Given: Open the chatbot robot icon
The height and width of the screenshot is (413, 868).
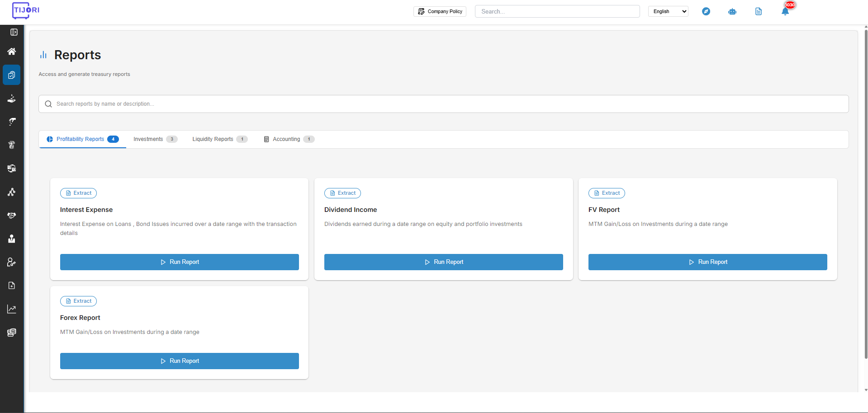Looking at the screenshot, I should [x=732, y=12].
